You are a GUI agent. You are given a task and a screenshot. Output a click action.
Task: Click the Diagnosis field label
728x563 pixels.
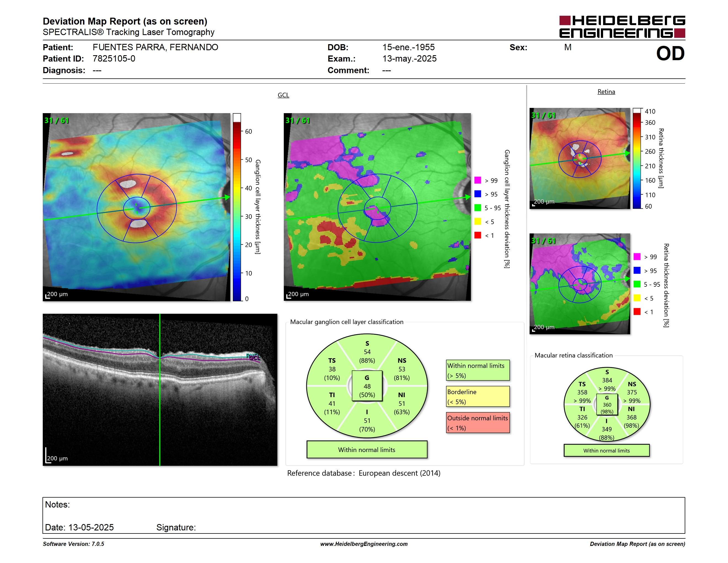tap(64, 70)
